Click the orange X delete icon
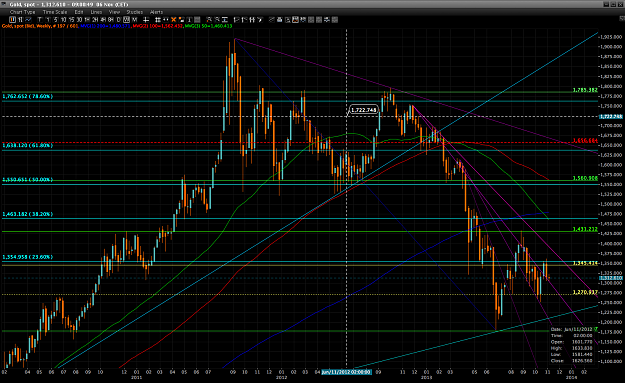Image resolution: width=625 pixels, height=383 pixels. point(173,20)
